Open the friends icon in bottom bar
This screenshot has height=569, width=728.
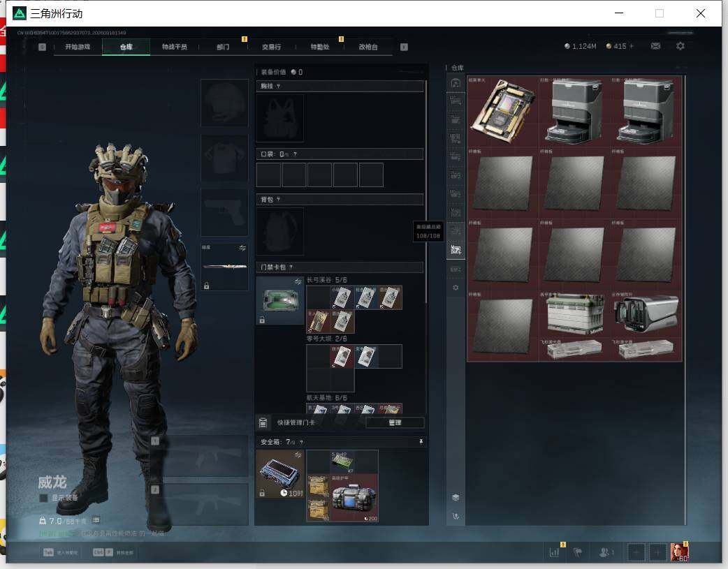click(x=604, y=552)
